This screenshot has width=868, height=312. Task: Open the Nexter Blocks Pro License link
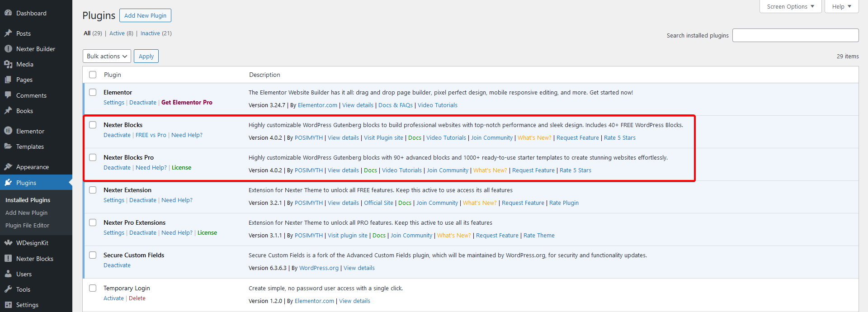pyautogui.click(x=181, y=168)
